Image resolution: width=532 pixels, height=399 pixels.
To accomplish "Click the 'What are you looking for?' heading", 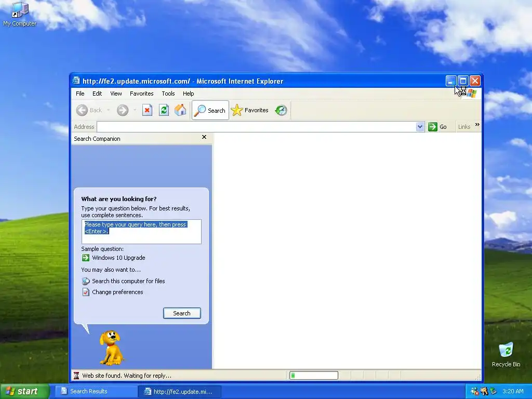I will (119, 199).
